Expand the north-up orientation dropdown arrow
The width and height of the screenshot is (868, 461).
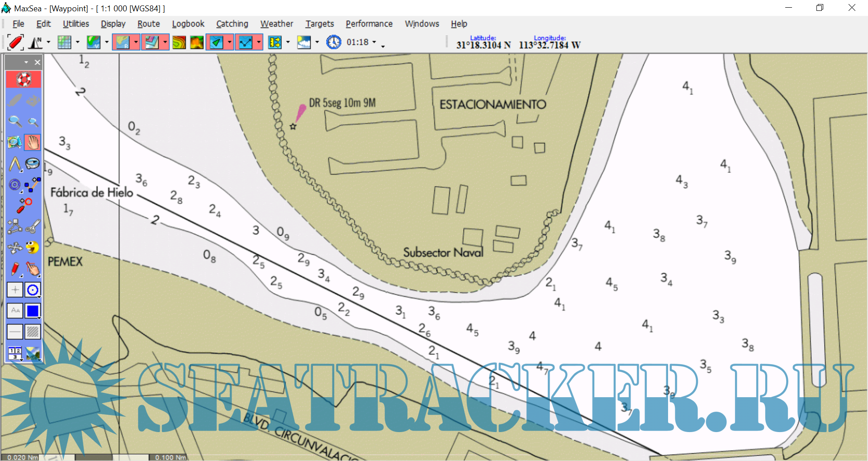(48, 42)
